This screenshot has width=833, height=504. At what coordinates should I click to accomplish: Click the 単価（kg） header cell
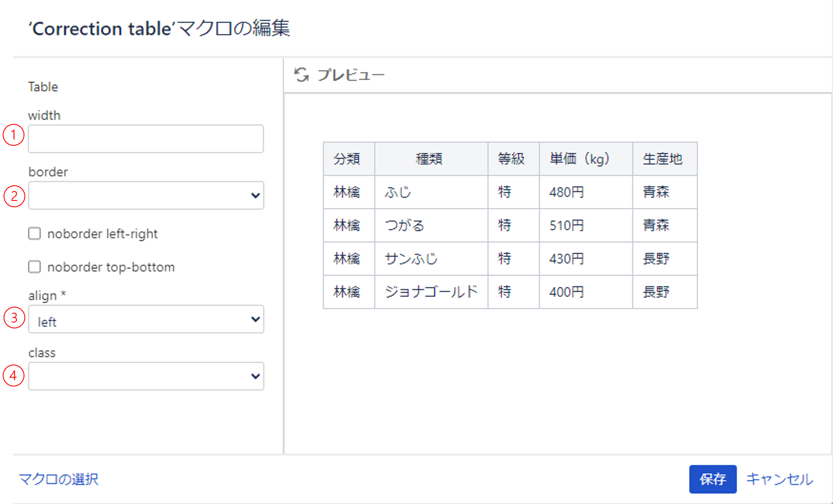[586, 159]
